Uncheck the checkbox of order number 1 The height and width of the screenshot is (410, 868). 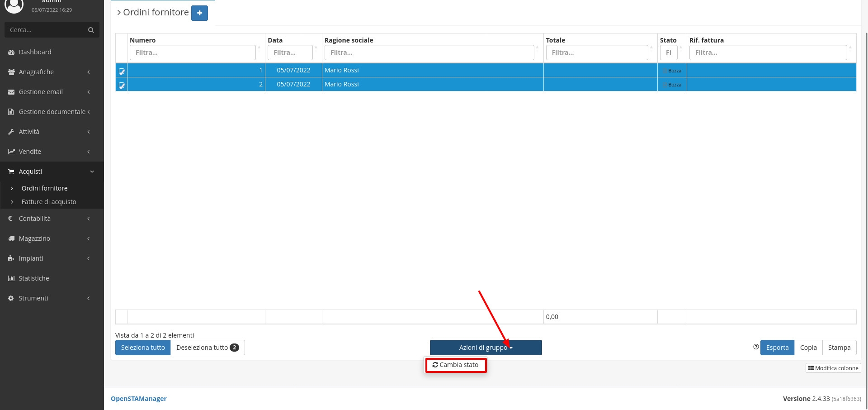[122, 71]
